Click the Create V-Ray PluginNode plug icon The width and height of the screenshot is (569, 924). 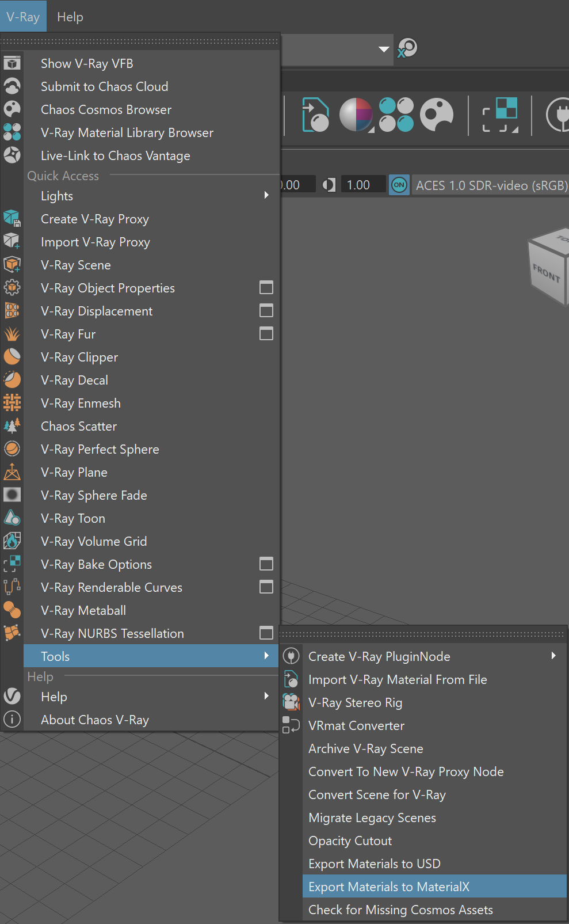[291, 656]
